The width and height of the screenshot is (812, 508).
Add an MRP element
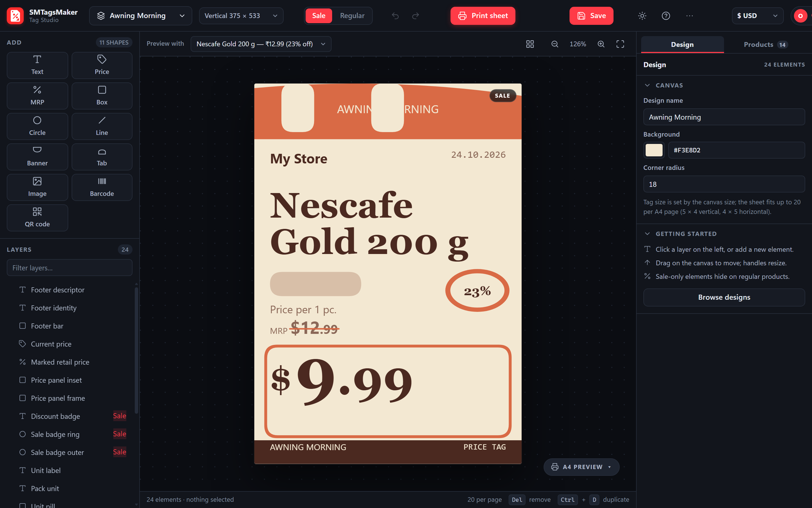click(x=37, y=96)
